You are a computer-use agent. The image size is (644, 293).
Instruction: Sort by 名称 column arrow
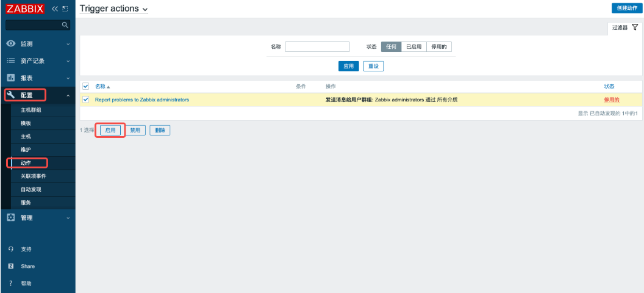click(109, 87)
